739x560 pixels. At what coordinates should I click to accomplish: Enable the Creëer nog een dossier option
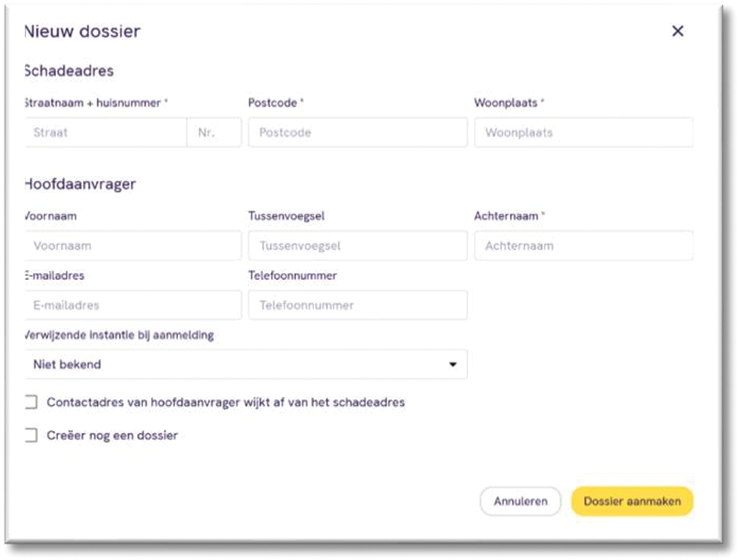(x=30, y=436)
